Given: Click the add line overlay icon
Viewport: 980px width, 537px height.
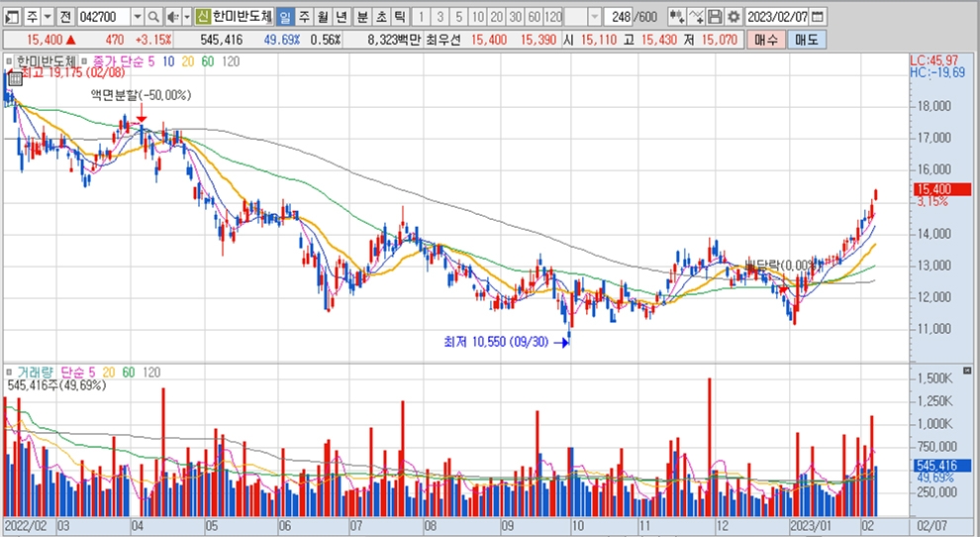Looking at the screenshot, I should tap(696, 17).
